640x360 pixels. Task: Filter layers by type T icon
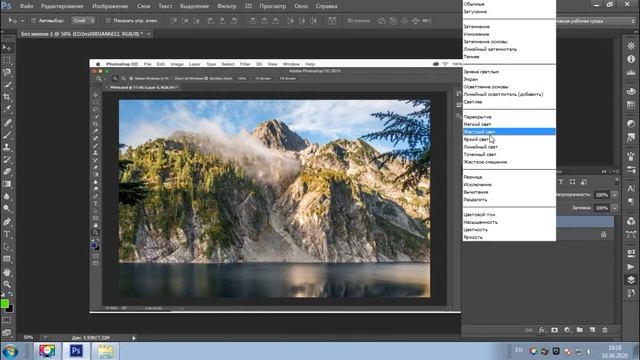pyautogui.click(x=561, y=182)
